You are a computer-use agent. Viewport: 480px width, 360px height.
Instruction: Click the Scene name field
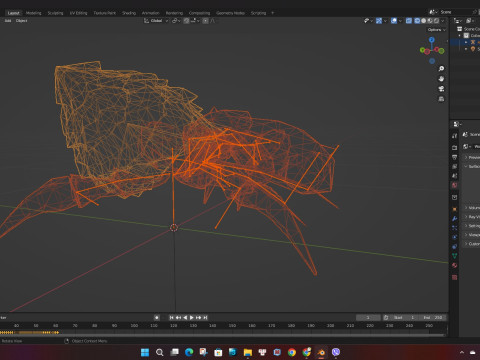[x=457, y=12]
